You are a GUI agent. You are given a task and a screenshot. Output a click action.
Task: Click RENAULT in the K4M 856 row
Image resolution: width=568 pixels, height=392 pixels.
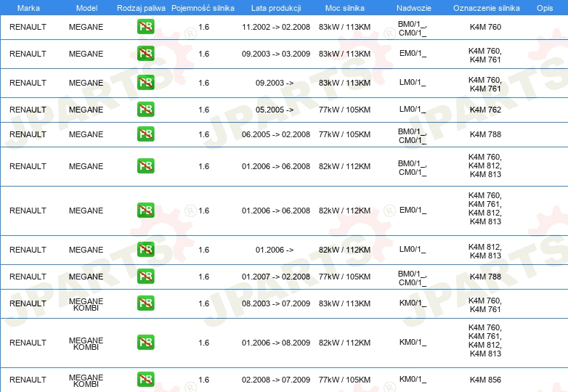tap(28, 380)
